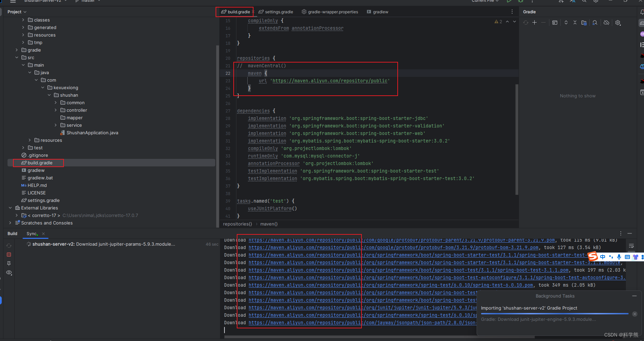Expand the corretto-17 JDK node
Viewport: 644px width, 341px height.
point(17,215)
